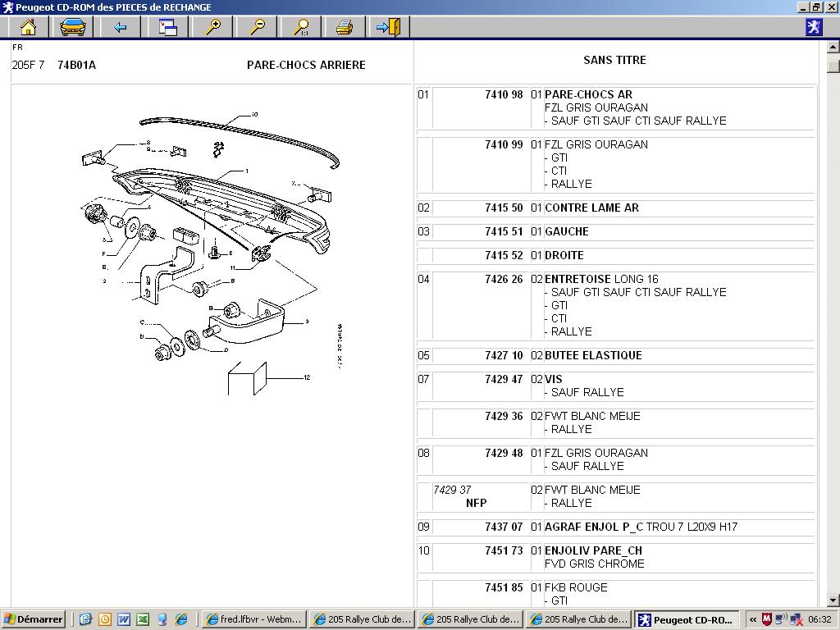Click the "DROITE" description

click(564, 256)
